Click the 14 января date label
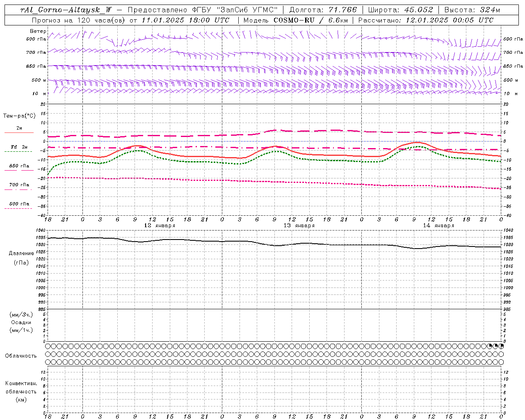Image resolution: width=525 pixels, height=420 pixels. (x=438, y=226)
